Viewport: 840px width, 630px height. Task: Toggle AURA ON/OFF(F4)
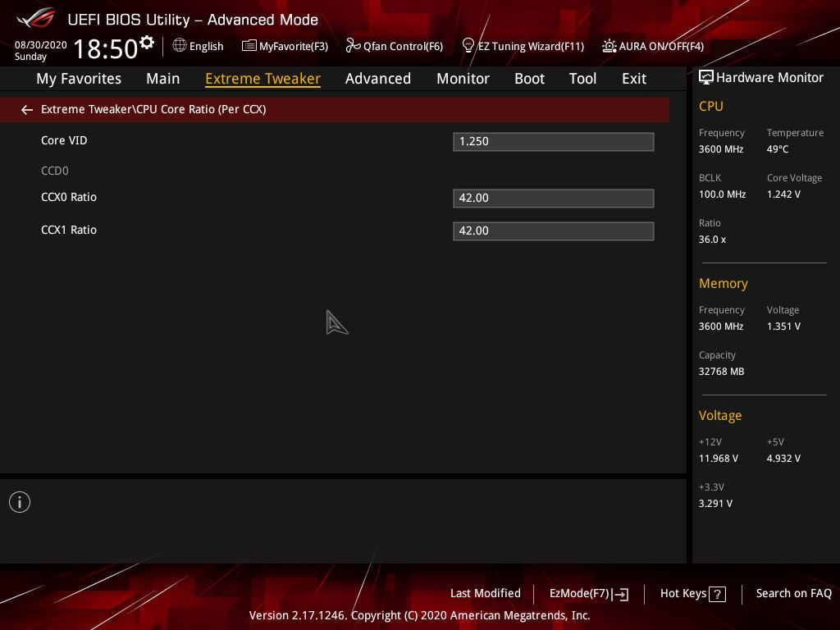tap(653, 46)
